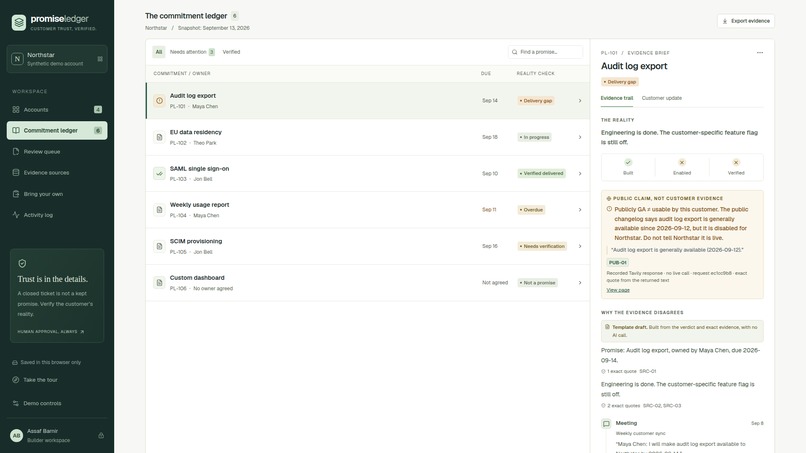Click the shield icon in trust card
This screenshot has height=453, width=806.
pos(22,263)
